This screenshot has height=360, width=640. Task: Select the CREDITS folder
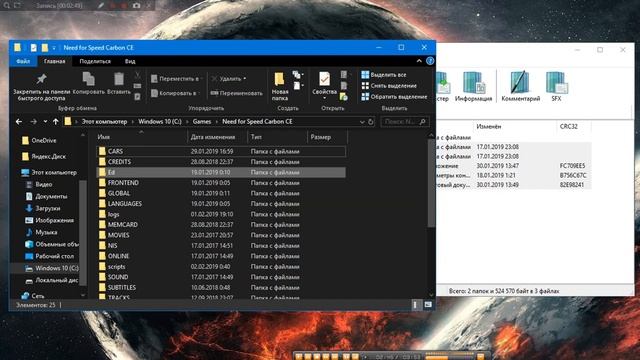[x=221, y=162]
